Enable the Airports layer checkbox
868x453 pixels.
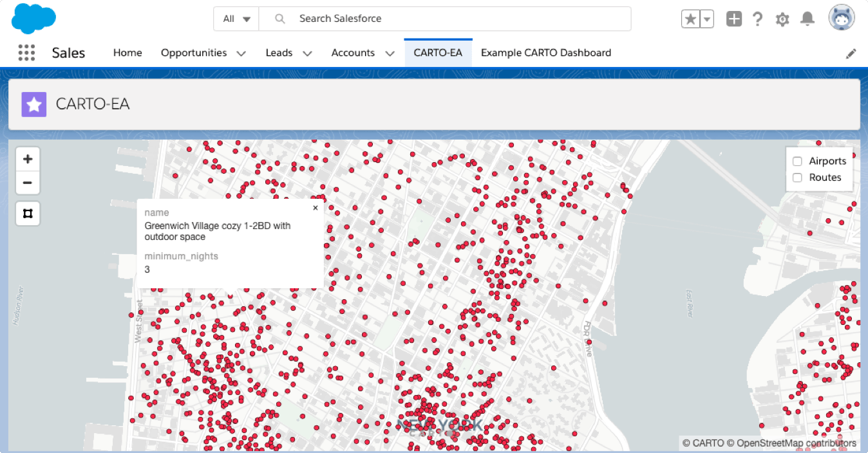pyautogui.click(x=797, y=162)
